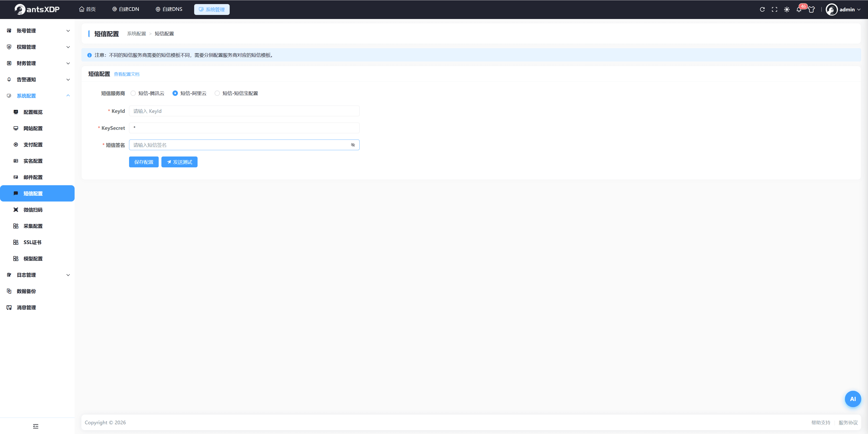Open 网站配置 menu item
This screenshot has height=434, width=868.
pos(37,128)
